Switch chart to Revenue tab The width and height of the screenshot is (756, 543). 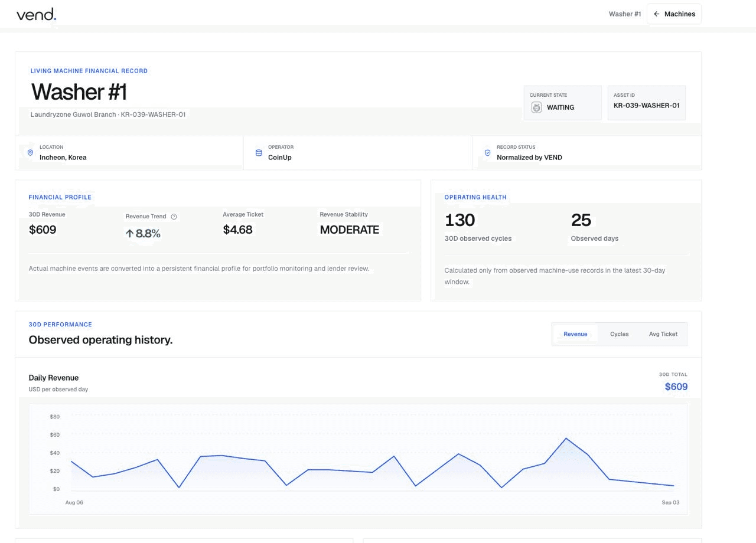coord(575,334)
